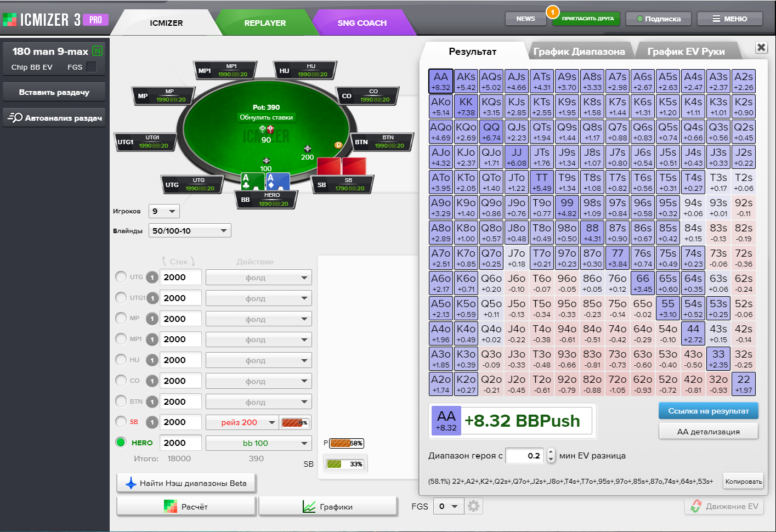Open the График EV Руки tab
Image resolution: width=776 pixels, height=532 pixels.
point(686,52)
